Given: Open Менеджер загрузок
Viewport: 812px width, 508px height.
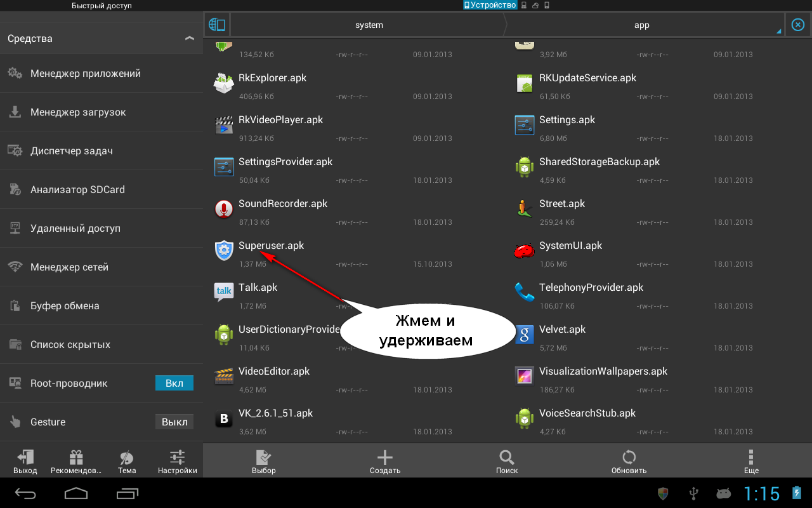Looking at the screenshot, I should point(101,112).
